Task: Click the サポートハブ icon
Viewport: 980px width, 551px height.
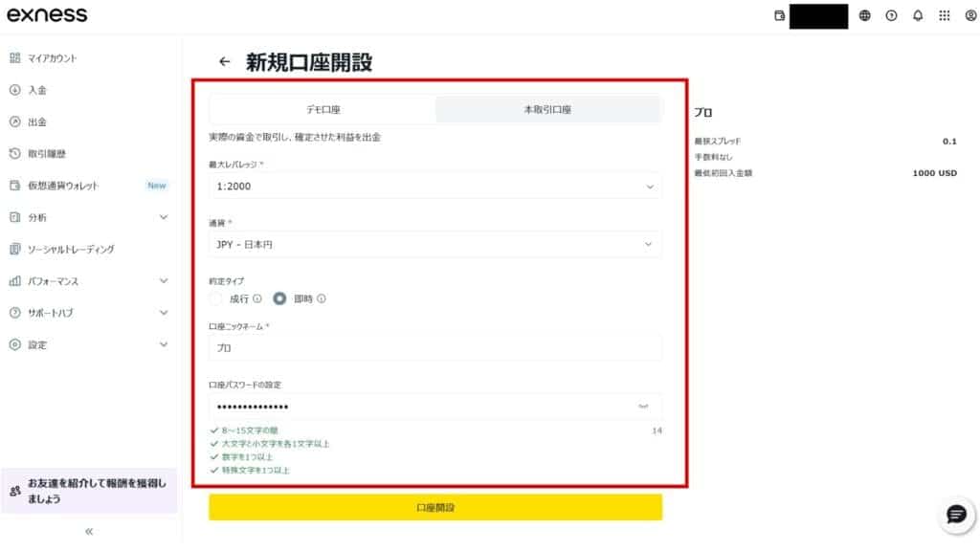Action: click(15, 313)
